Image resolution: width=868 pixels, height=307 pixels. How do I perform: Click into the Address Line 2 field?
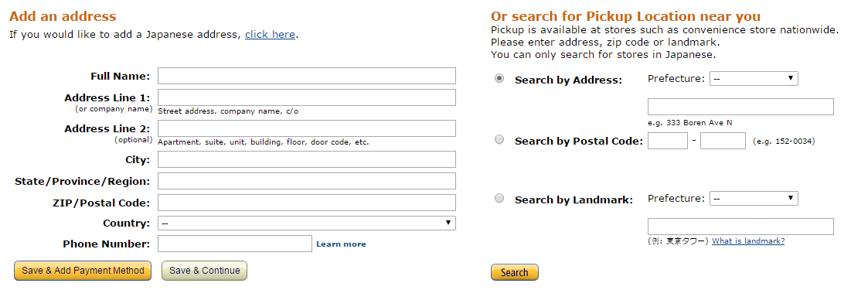307,128
